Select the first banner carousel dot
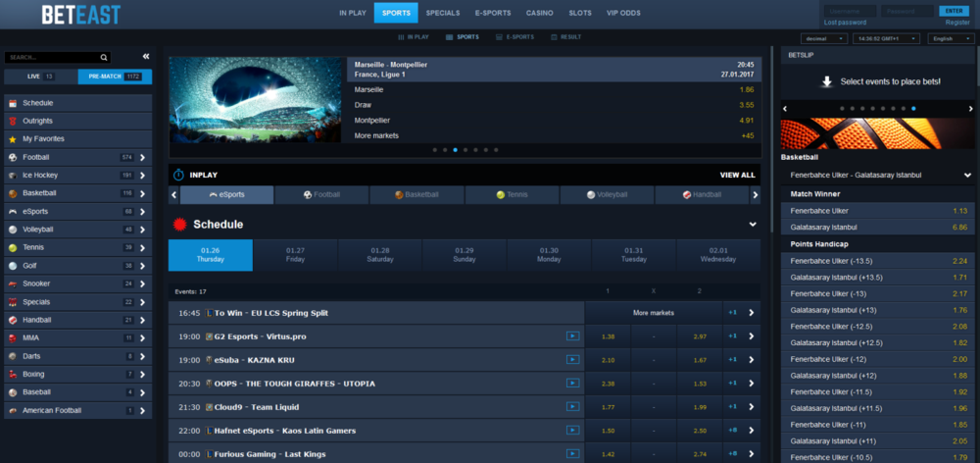This screenshot has width=980, height=463. 435,150
